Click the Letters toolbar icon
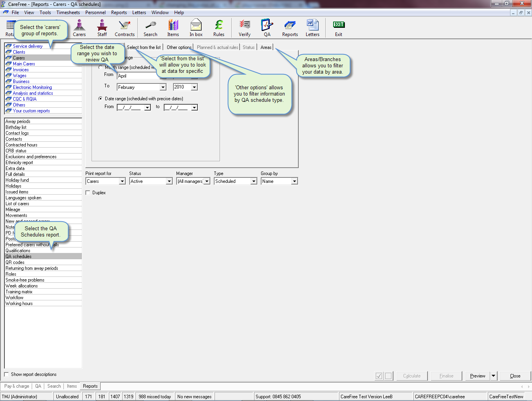The height and width of the screenshot is (401, 532). click(x=312, y=28)
